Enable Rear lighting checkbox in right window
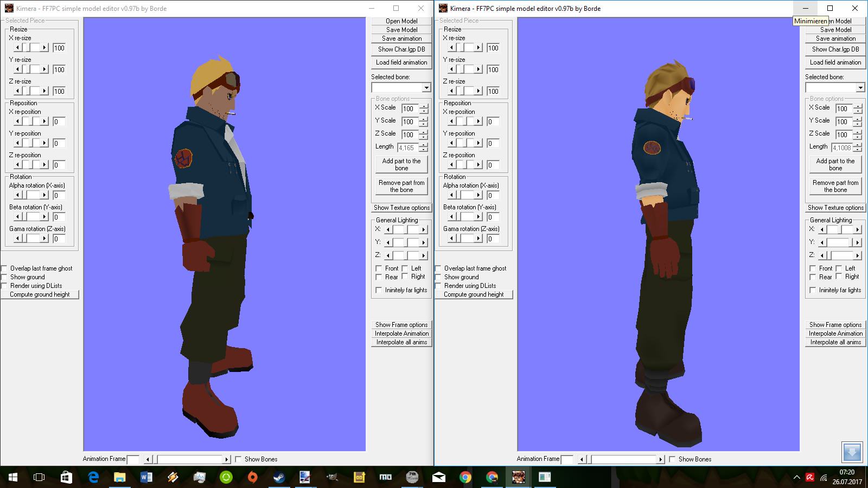The image size is (868, 488). point(813,277)
